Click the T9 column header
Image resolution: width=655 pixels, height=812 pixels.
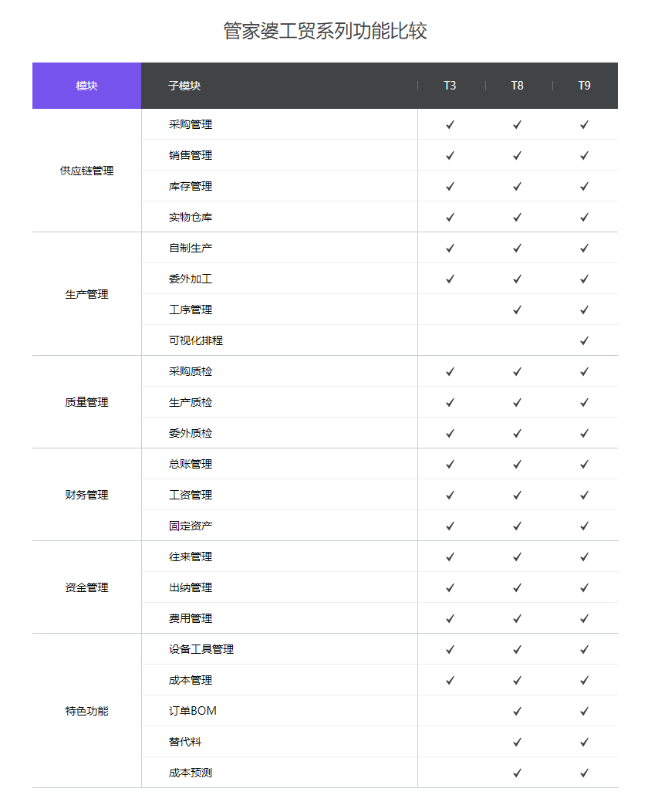(584, 86)
